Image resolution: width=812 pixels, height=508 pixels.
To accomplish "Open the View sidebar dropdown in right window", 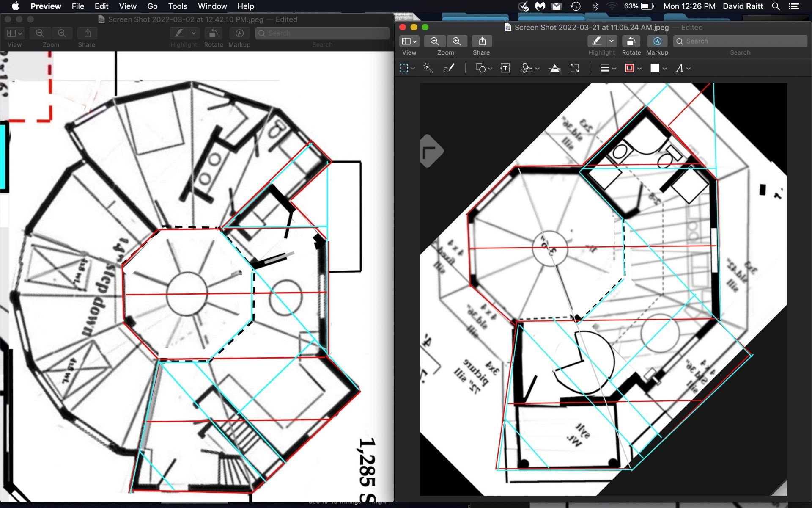I will 409,41.
